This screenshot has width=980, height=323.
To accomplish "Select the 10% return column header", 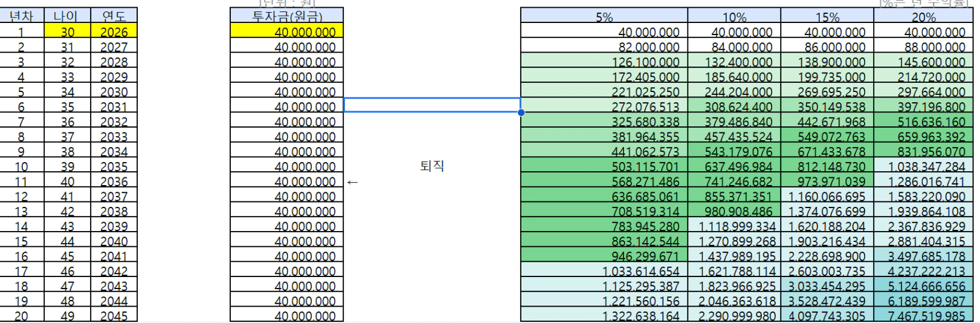I will click(x=734, y=16).
